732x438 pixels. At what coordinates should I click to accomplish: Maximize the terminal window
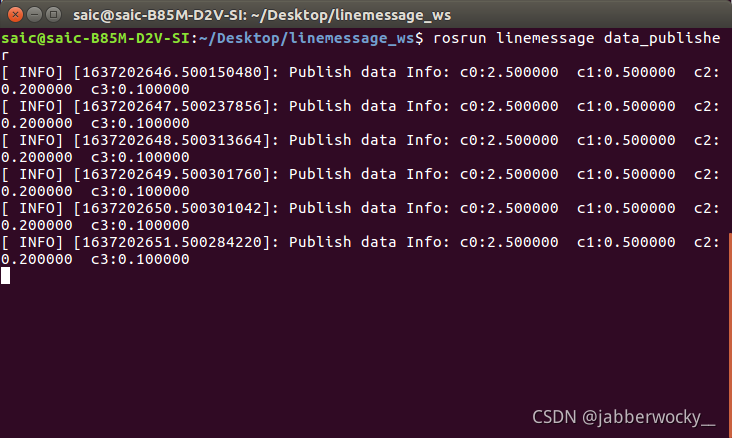pyautogui.click(x=54, y=14)
